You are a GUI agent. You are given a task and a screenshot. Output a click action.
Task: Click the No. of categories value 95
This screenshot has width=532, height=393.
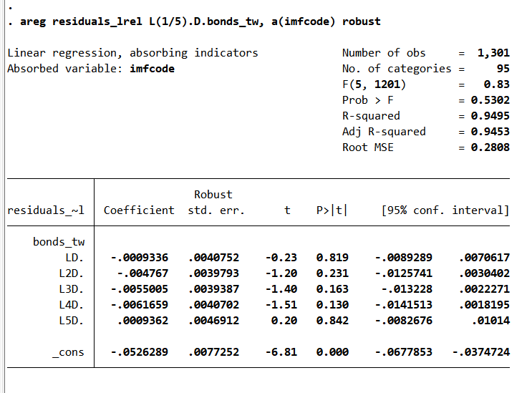tap(503, 69)
